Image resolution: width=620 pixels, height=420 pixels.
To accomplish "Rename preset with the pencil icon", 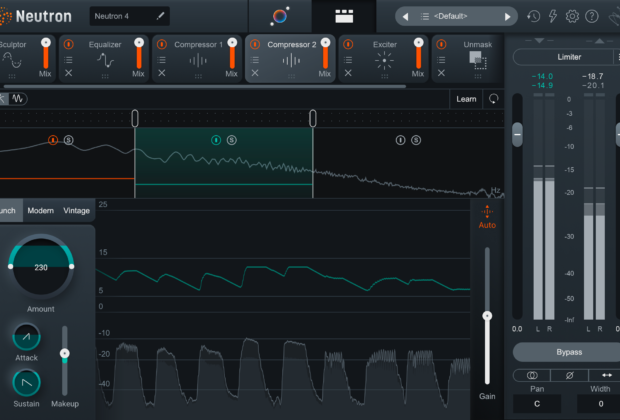I will tap(160, 16).
